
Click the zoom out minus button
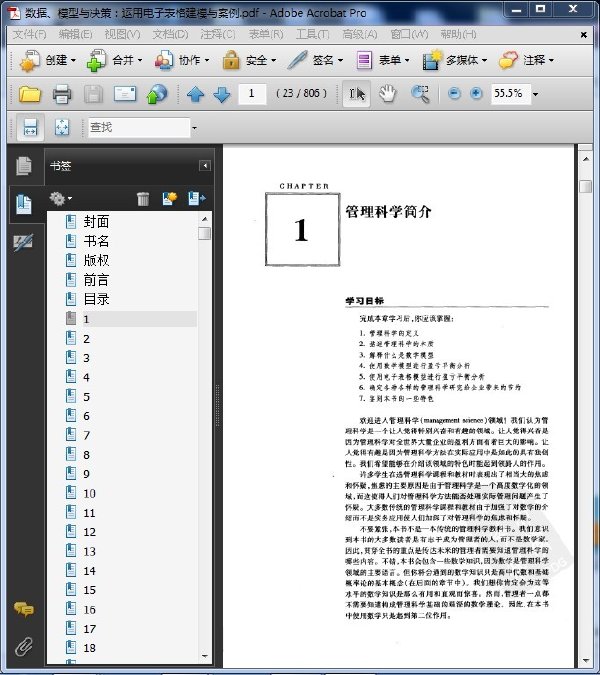point(454,93)
